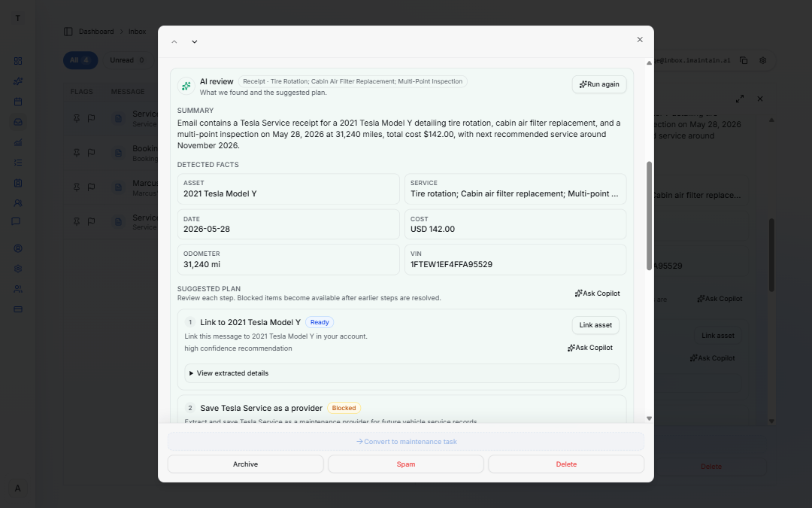Flag the Marcus message row

click(91, 187)
